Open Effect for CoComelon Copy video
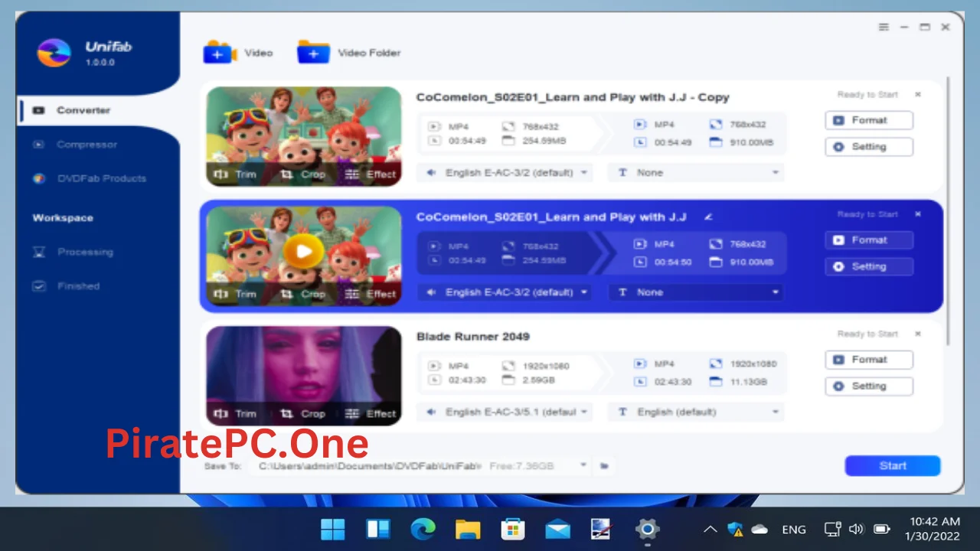 (371, 174)
